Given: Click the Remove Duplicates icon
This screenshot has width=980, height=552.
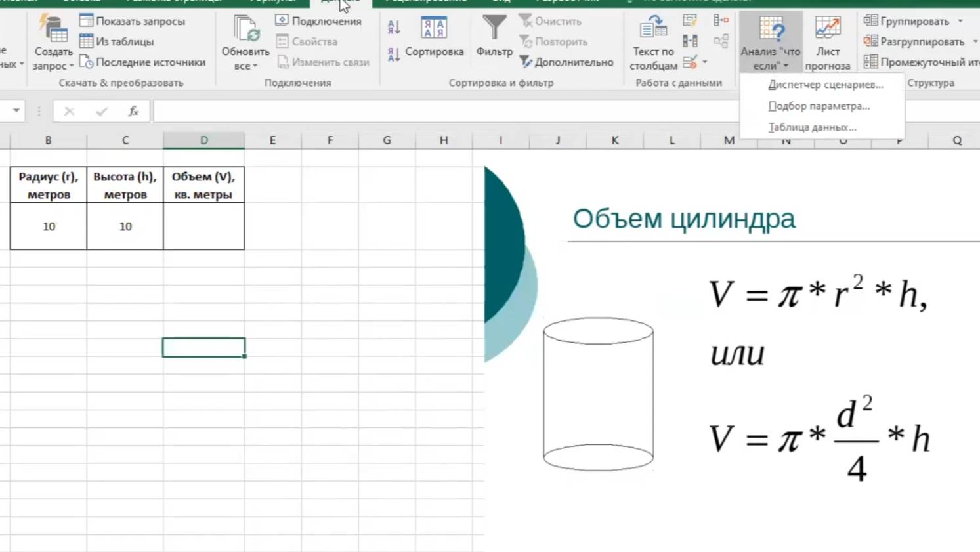Looking at the screenshot, I should point(689,41).
